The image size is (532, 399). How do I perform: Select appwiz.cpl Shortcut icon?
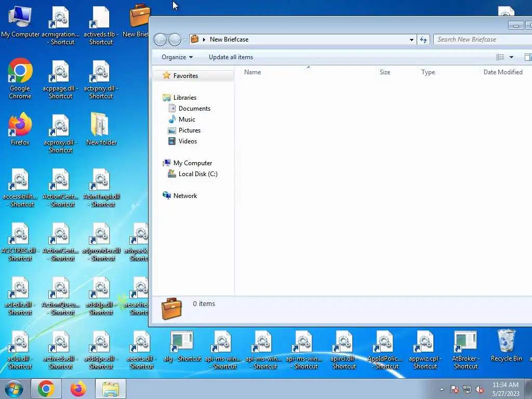[425, 350]
